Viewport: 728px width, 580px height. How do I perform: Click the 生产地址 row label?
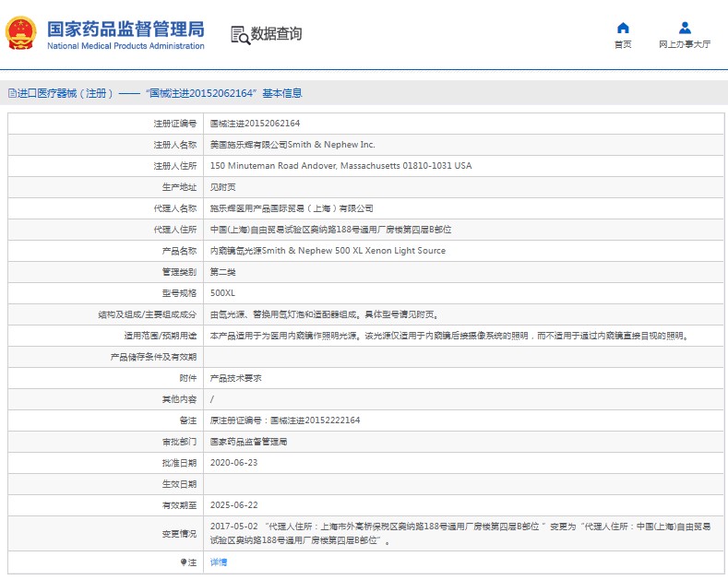pos(179,187)
